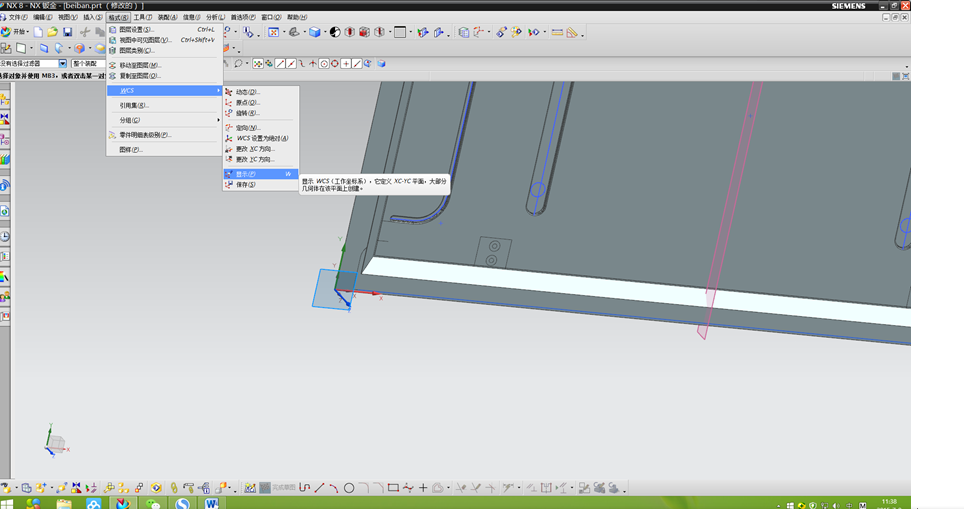Click the Save icon in the top toolbar

68,32
